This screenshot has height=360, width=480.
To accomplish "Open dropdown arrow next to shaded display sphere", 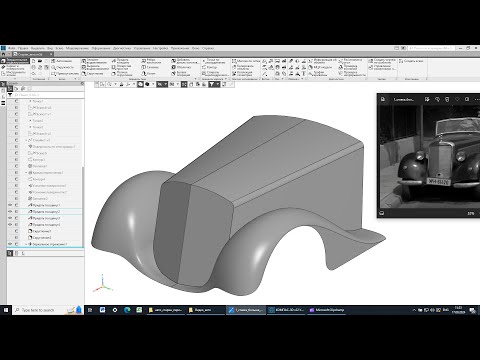I will click(x=153, y=85).
